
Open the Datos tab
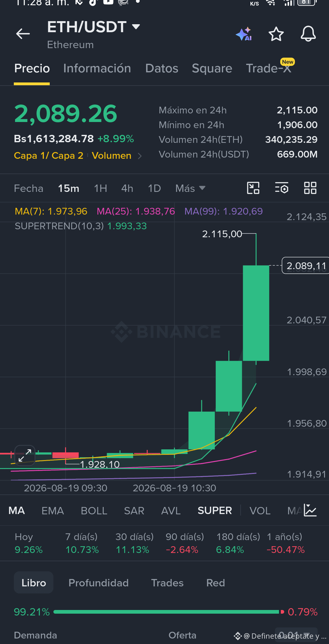point(162,68)
